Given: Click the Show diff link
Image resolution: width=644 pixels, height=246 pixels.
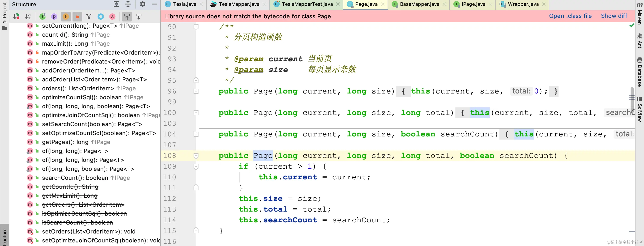Looking at the screenshot, I should coord(614,16).
